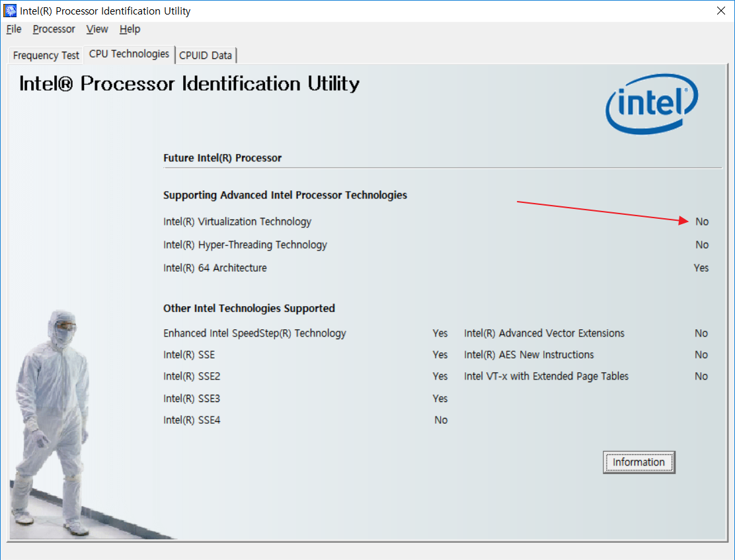Select 'Intel(R) 64 Architecture' label

[215, 268]
